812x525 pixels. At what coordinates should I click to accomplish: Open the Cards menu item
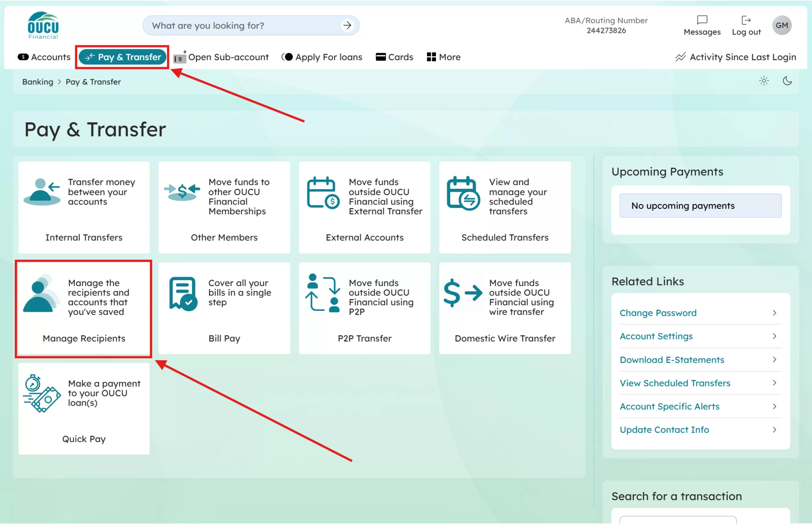(x=394, y=57)
